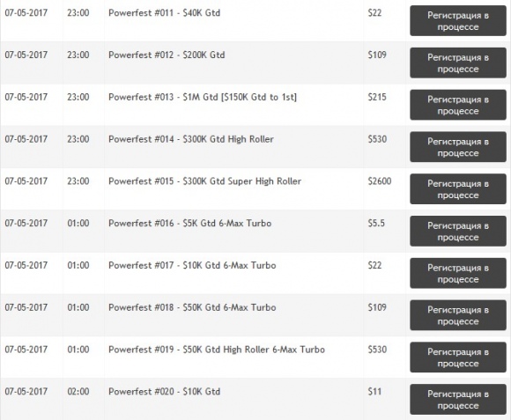Click the 02:00 start time cell
The height and width of the screenshot is (420, 511).
[78, 391]
